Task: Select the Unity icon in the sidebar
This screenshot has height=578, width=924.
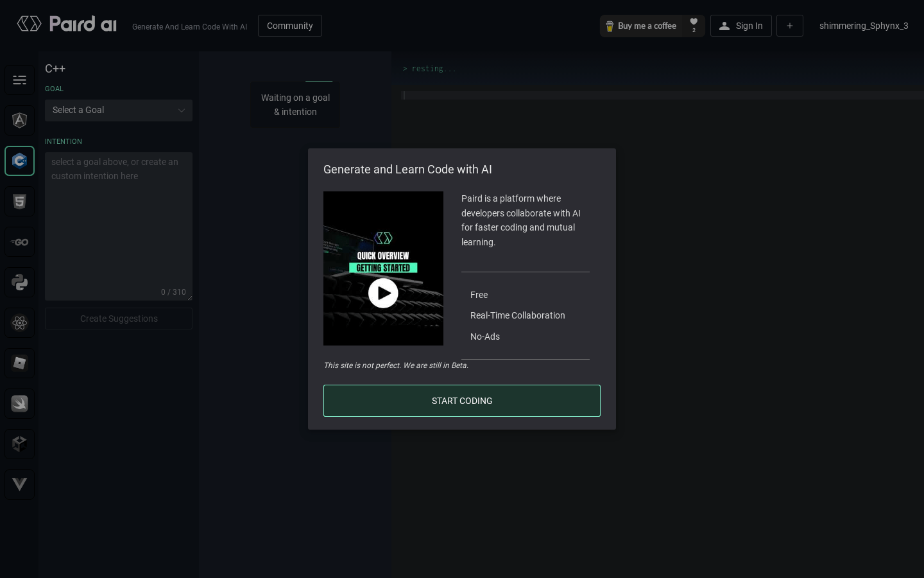Action: tap(19, 444)
